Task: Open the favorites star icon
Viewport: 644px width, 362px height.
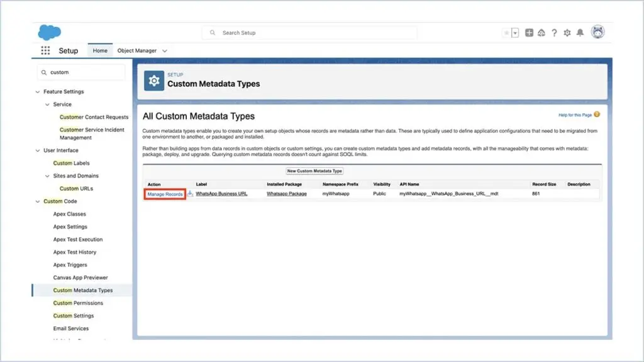Action: [506, 33]
